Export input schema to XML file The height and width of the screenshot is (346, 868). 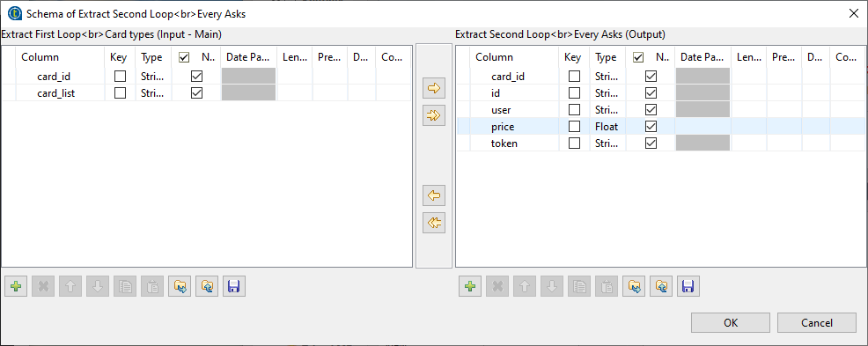207,286
